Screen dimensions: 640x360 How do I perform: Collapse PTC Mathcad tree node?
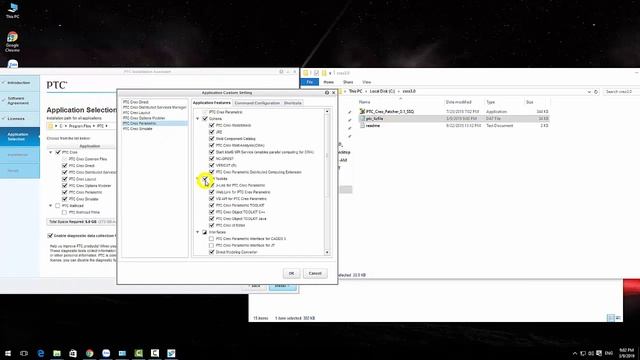51,206
